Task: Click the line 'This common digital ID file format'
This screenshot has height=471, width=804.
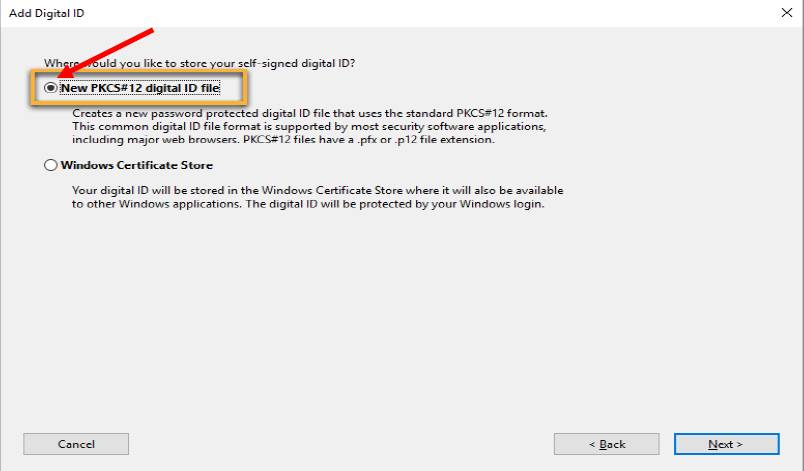Action: pyautogui.click(x=309, y=126)
